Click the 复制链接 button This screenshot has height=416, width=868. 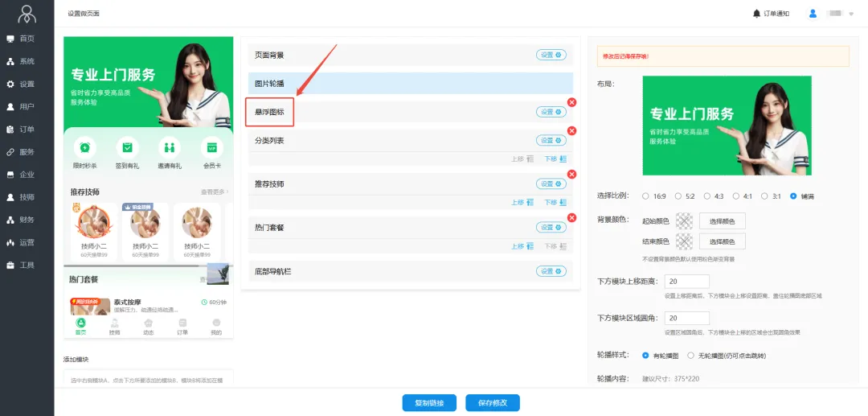click(x=429, y=402)
